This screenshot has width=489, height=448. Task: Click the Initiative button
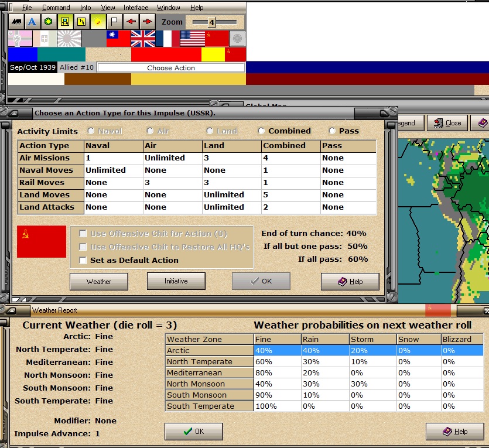pos(176,281)
